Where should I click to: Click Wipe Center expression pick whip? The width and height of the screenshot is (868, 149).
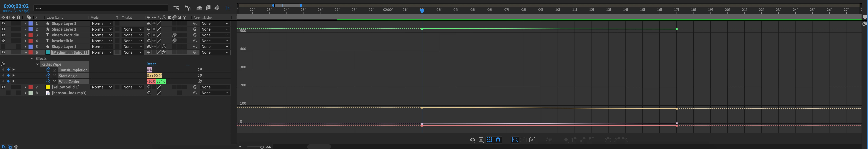(x=199, y=81)
